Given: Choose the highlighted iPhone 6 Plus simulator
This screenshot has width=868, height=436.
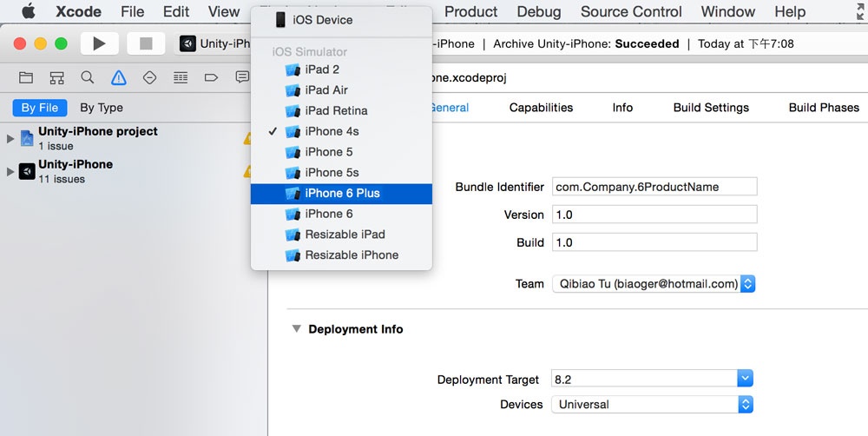Looking at the screenshot, I should [x=341, y=194].
